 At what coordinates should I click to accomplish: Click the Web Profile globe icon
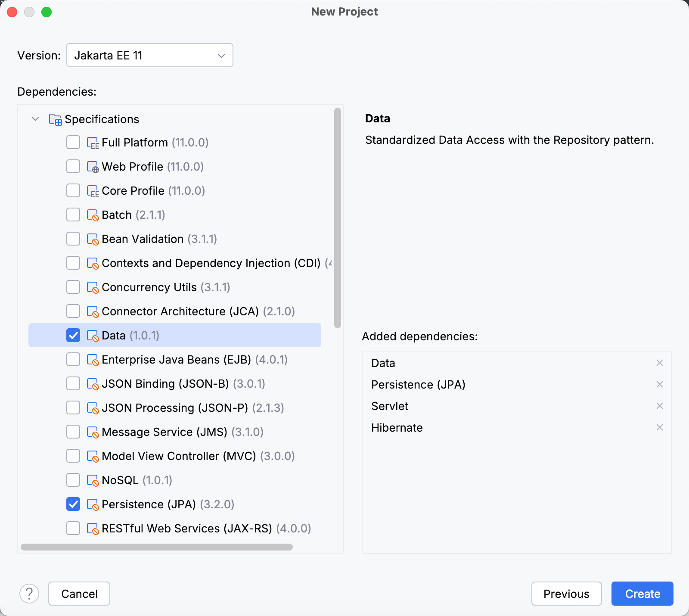[93, 166]
